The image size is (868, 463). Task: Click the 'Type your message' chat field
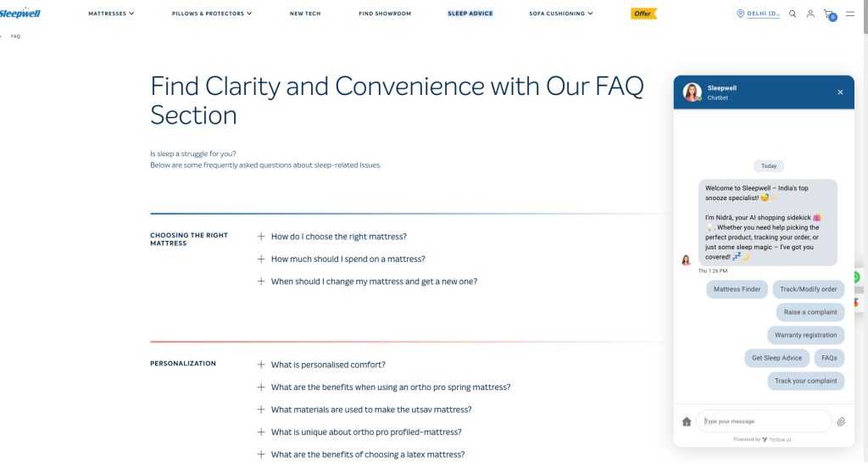click(764, 421)
